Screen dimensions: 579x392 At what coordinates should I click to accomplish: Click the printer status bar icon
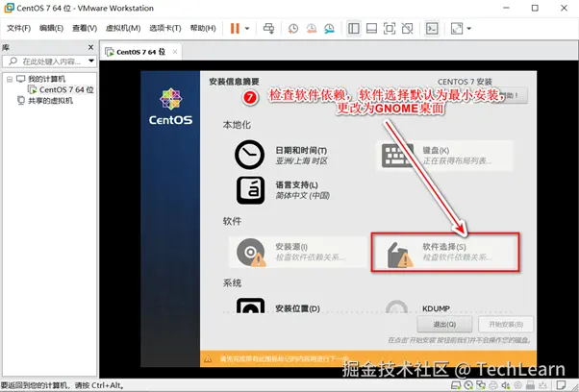(x=493, y=385)
